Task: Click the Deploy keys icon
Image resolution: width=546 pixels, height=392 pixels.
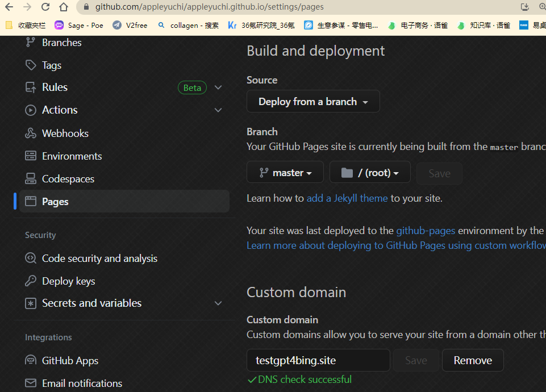Action: (31, 281)
